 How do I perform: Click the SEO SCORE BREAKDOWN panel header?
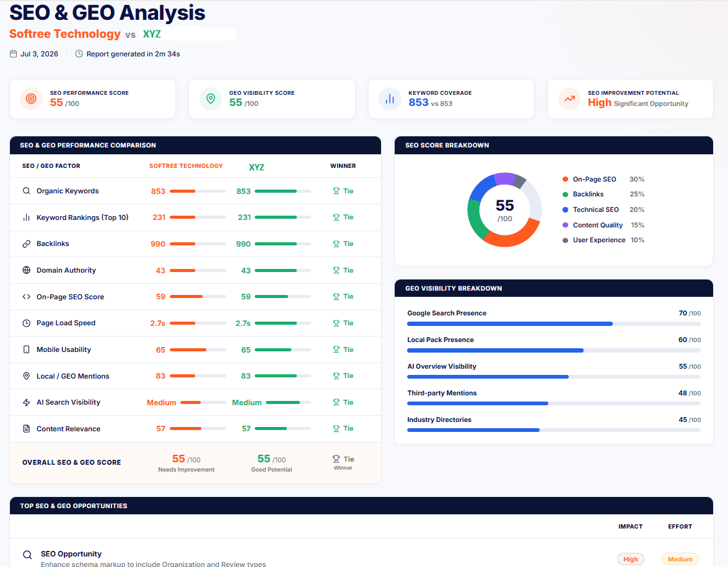pyautogui.click(x=554, y=146)
